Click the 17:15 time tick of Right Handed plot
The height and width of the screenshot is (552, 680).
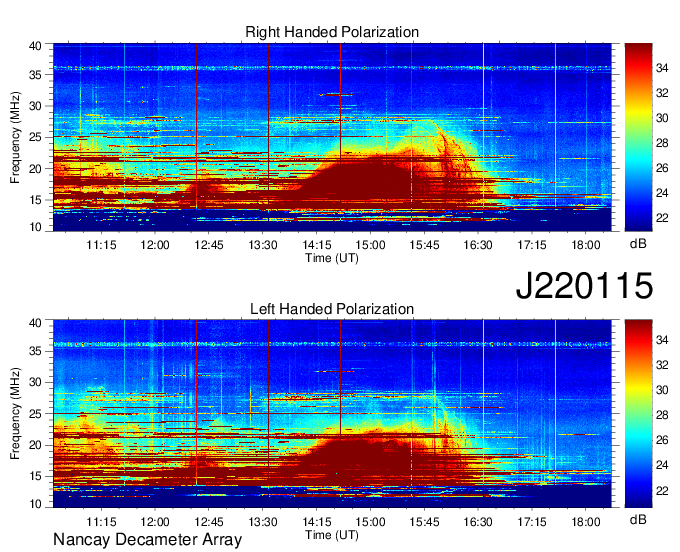(532, 245)
